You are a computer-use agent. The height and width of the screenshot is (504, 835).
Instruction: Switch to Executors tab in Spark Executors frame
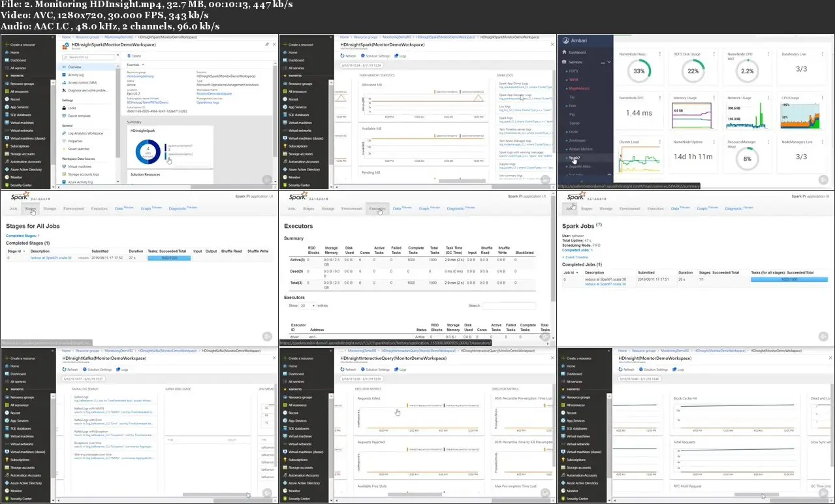377,208
